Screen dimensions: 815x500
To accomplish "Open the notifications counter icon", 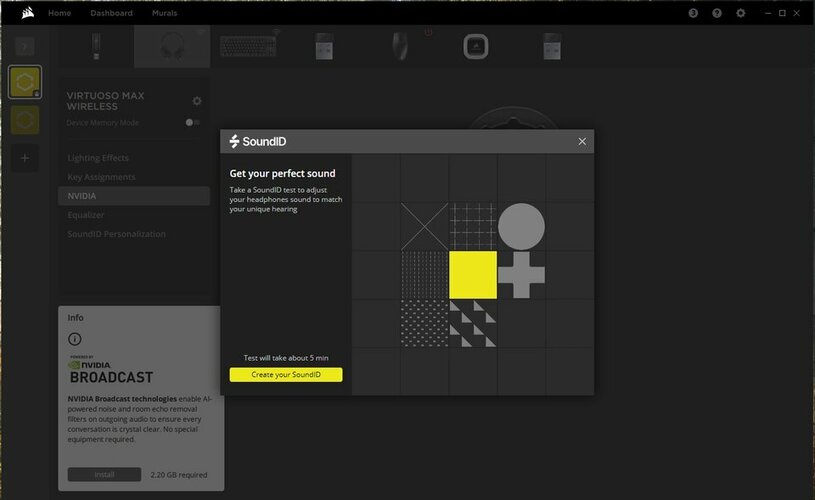I will tap(693, 13).
